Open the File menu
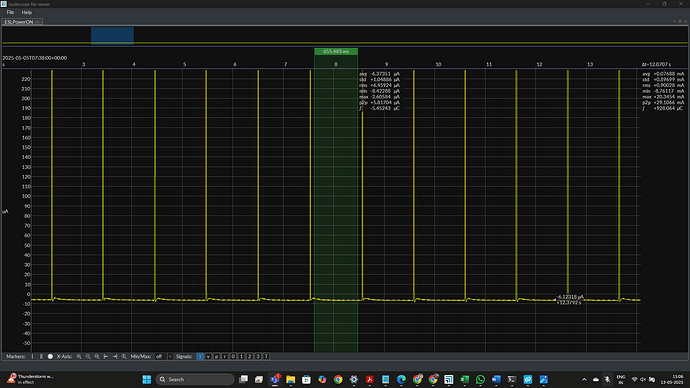This screenshot has width=690, height=388. pos(10,12)
